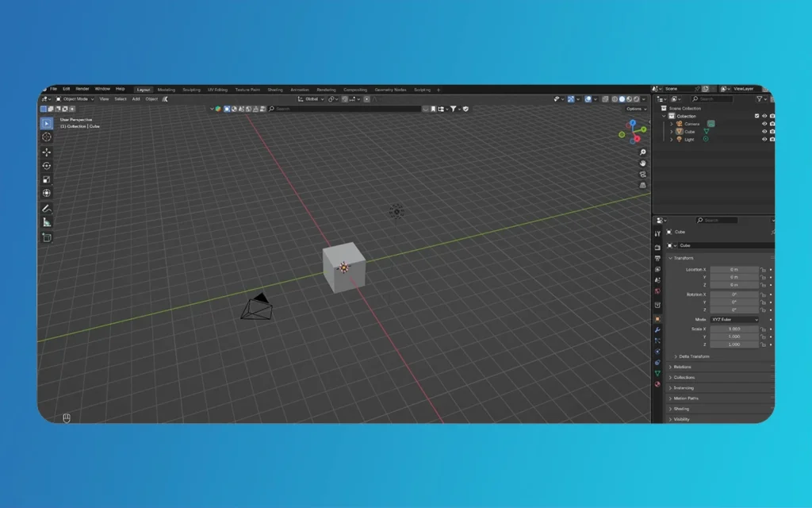Click the zoom magnifier in viewport
The width and height of the screenshot is (812, 508).
click(x=642, y=152)
